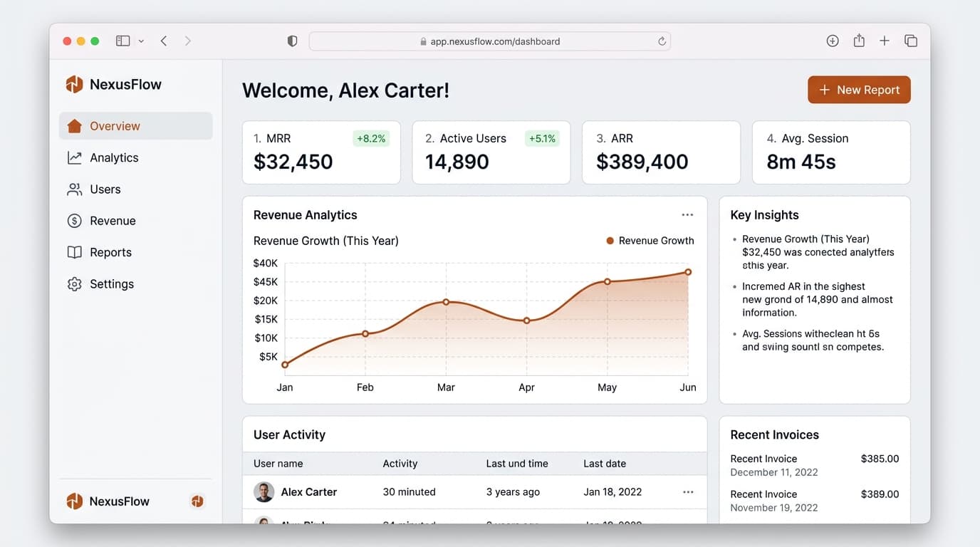This screenshot has height=547, width=980.
Task: Click the Analytics line chart icon
Action: click(x=74, y=157)
